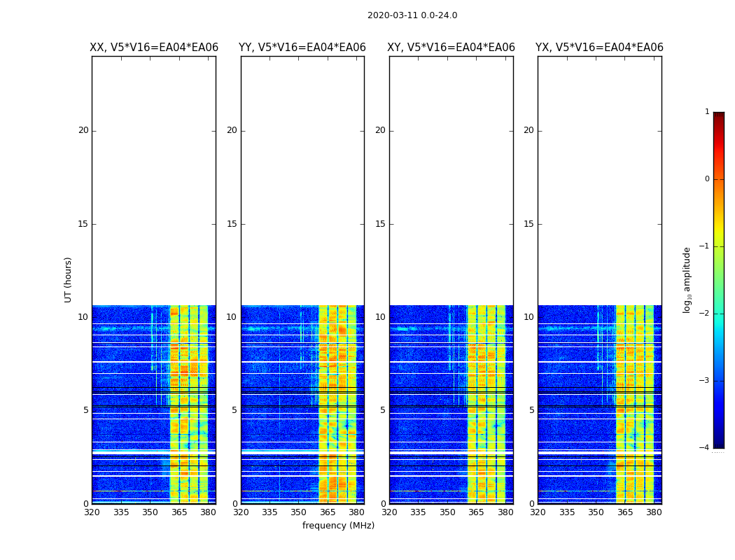This screenshot has width=735, height=560.
Task: Click the 20 tick label on XX y-axis
Action: [x=83, y=130]
